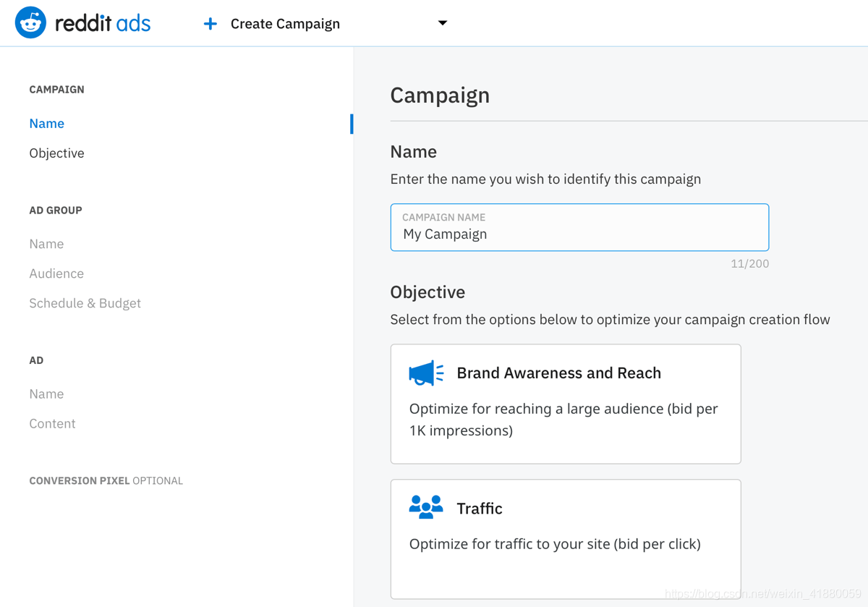Click the CAMPAIGN sidebar section label

coord(56,89)
